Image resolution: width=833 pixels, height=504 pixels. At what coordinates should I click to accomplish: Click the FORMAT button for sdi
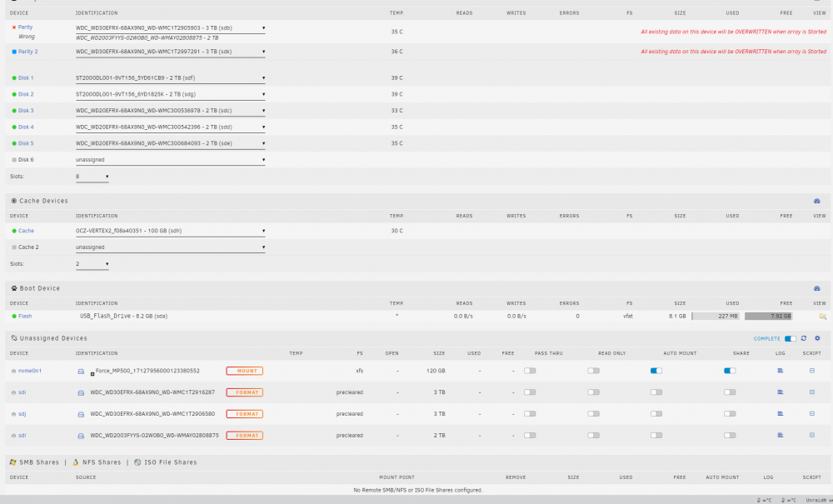[244, 392]
